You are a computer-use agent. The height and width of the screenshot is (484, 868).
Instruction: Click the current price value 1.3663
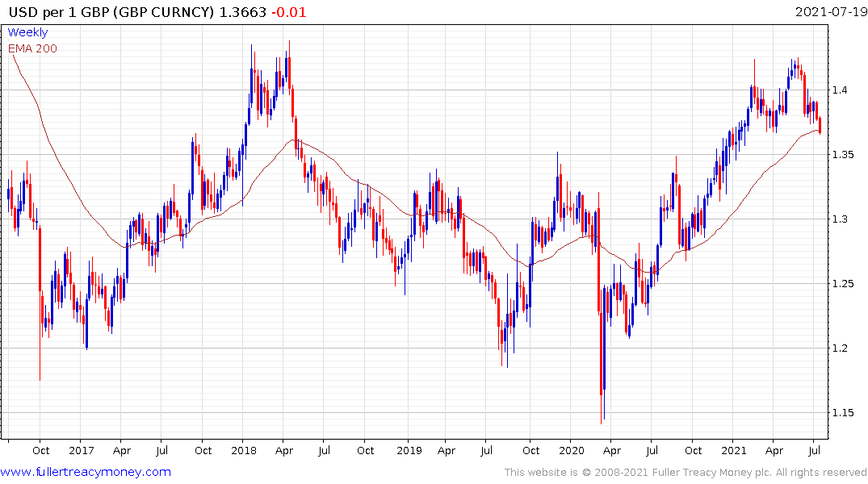pos(243,12)
